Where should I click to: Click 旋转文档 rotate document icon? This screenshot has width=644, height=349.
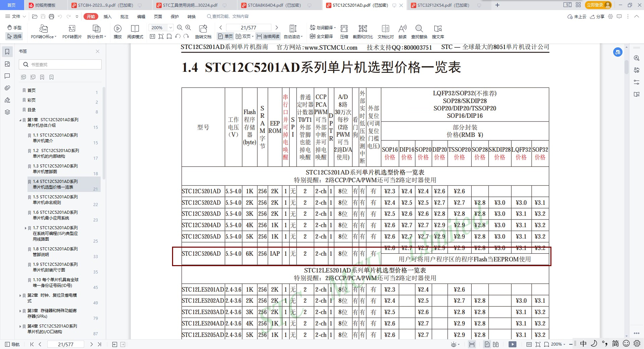point(203,32)
